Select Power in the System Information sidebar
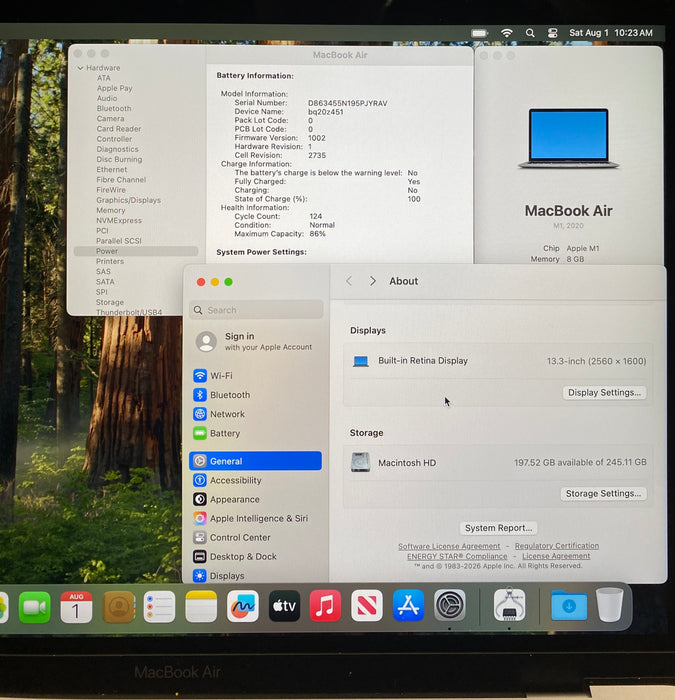Image resolution: width=675 pixels, height=700 pixels. tap(136, 251)
